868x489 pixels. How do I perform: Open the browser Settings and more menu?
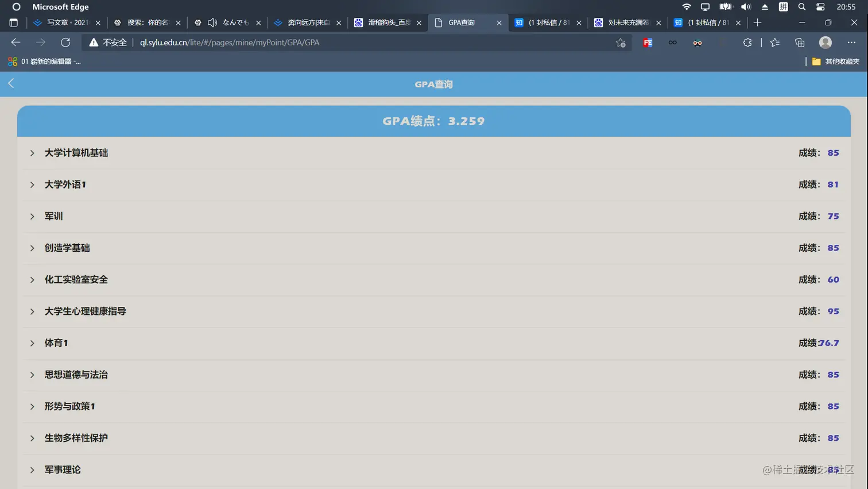pyautogui.click(x=851, y=43)
